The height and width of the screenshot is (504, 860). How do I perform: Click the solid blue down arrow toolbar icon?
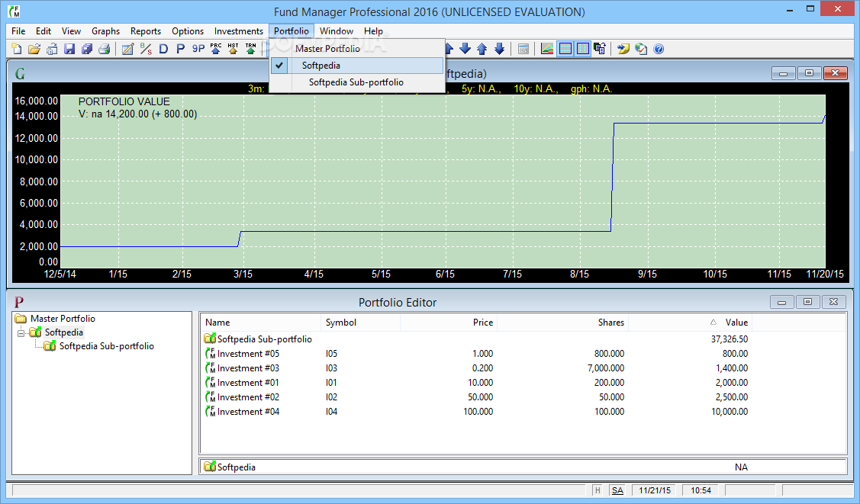(465, 50)
